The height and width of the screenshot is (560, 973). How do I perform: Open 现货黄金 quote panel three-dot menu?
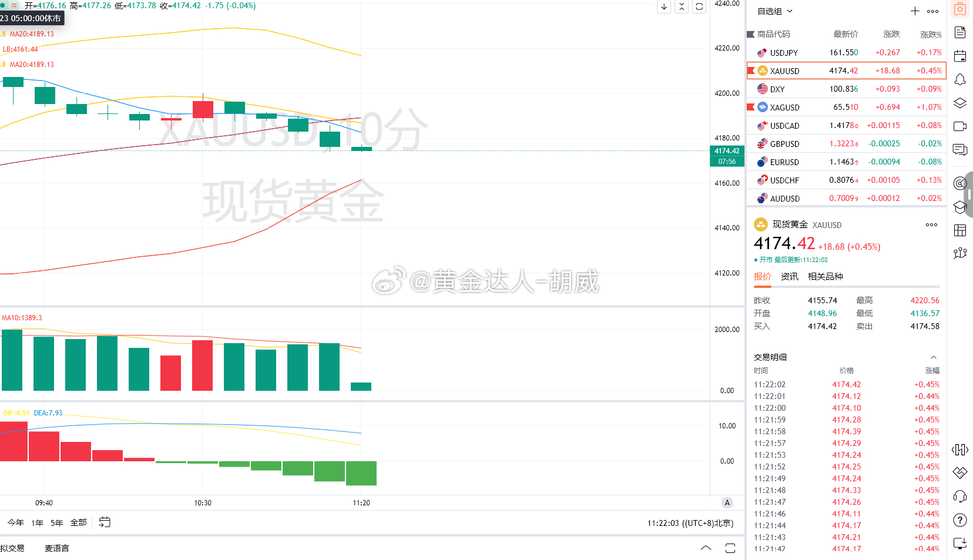[x=931, y=224]
